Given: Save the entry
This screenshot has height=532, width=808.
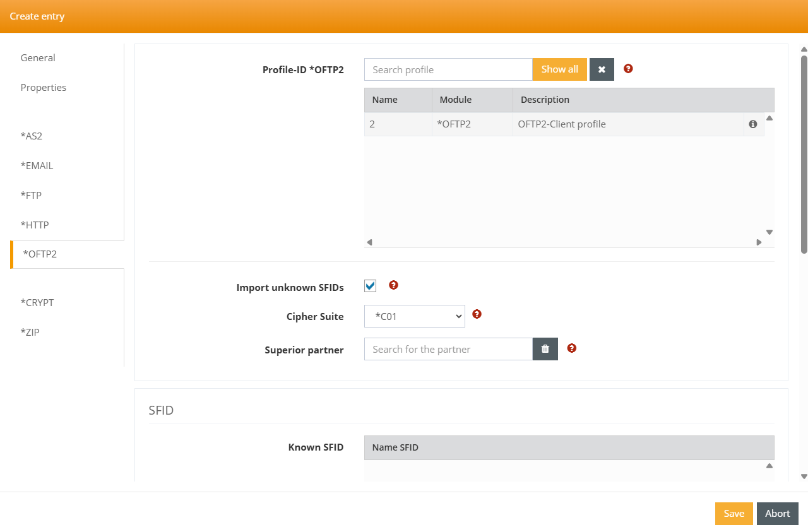Looking at the screenshot, I should 734,514.
